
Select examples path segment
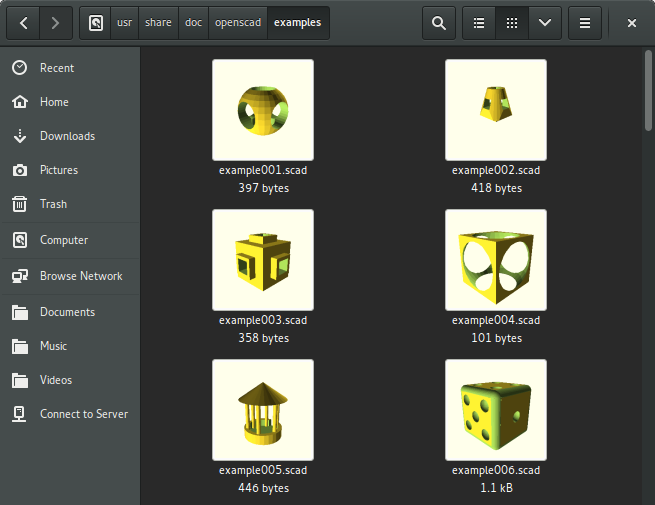coord(298,23)
